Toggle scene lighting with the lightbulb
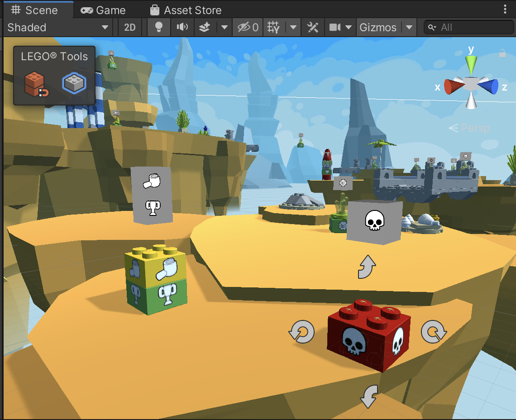The width and height of the screenshot is (516, 420). [159, 28]
